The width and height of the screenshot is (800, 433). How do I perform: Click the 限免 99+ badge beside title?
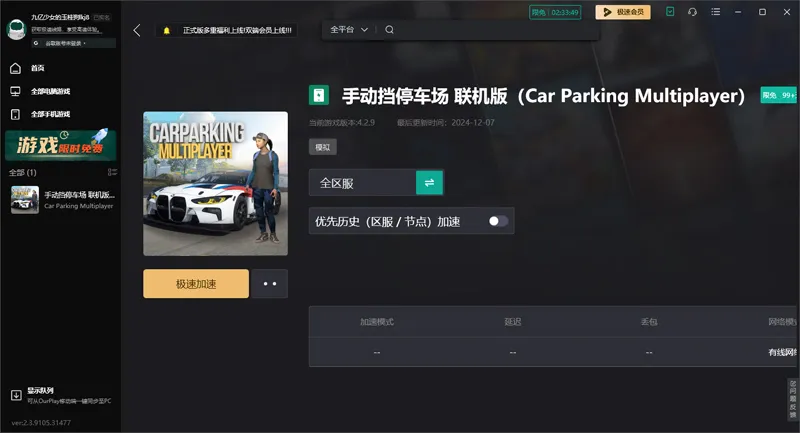[779, 95]
